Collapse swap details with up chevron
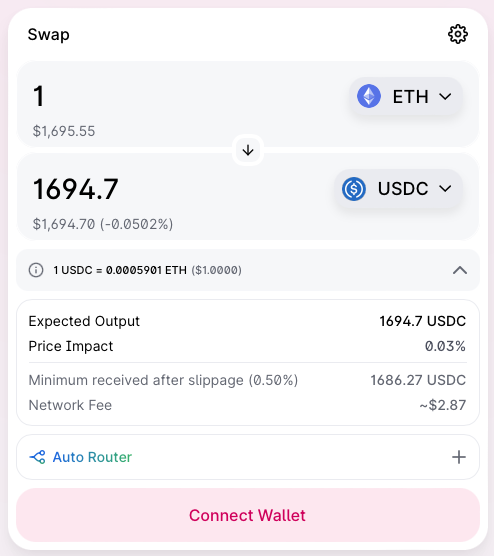This screenshot has height=556, width=494. point(460,270)
